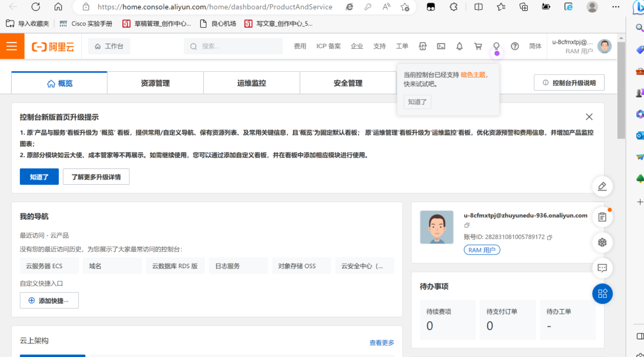Image resolution: width=644 pixels, height=357 pixels.
Task: Click the 暗色主题 link
Action: tap(473, 75)
